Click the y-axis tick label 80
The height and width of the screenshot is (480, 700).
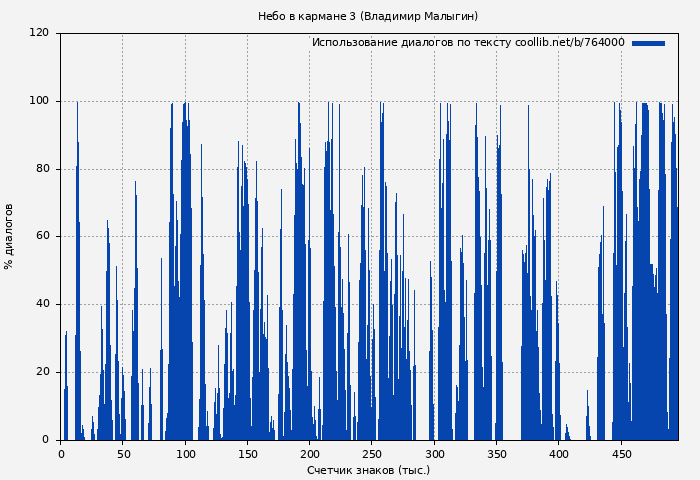(42, 169)
